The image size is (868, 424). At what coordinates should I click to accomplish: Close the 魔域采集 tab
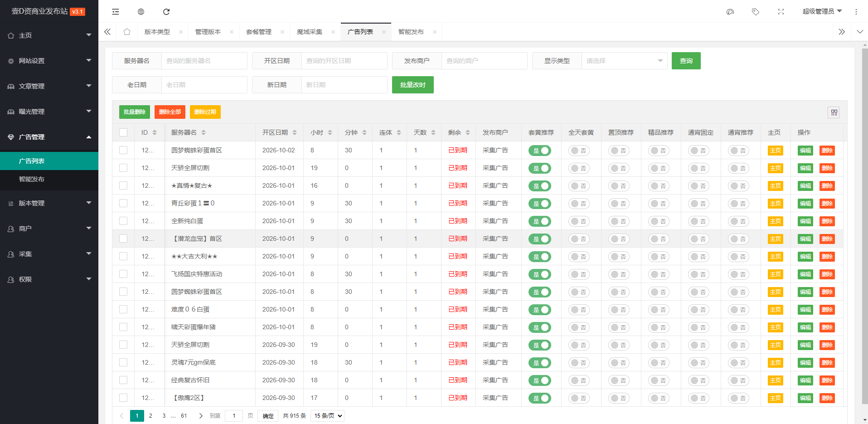click(333, 32)
